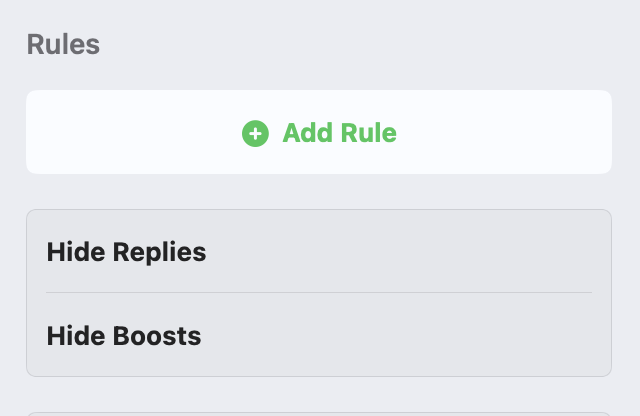
Task: Click the divider between Replies and Boosts
Action: (318, 293)
